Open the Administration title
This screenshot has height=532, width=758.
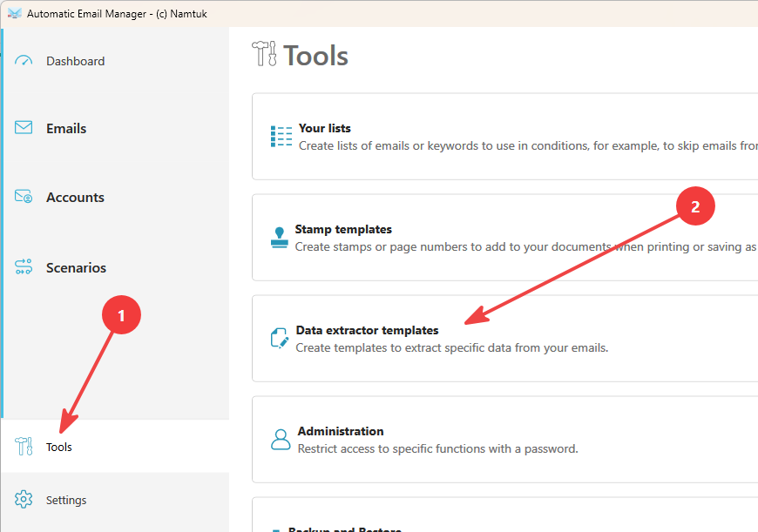coord(341,431)
